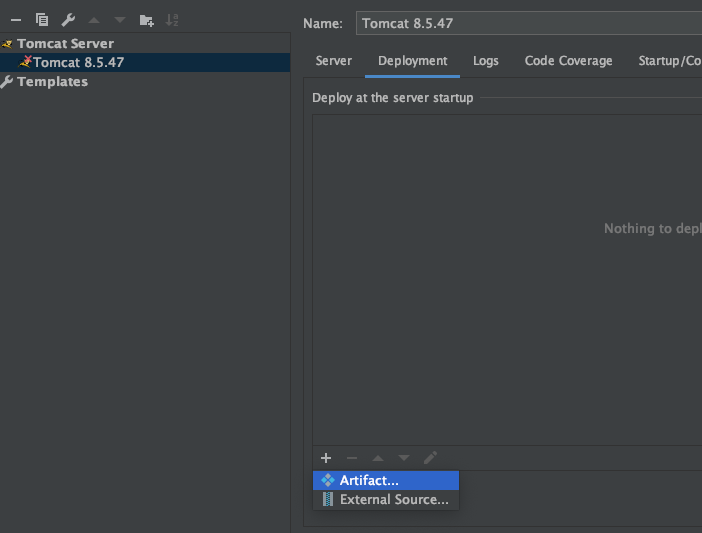Click the pencil edit deployment icon
This screenshot has width=702, height=533.
[x=430, y=457]
